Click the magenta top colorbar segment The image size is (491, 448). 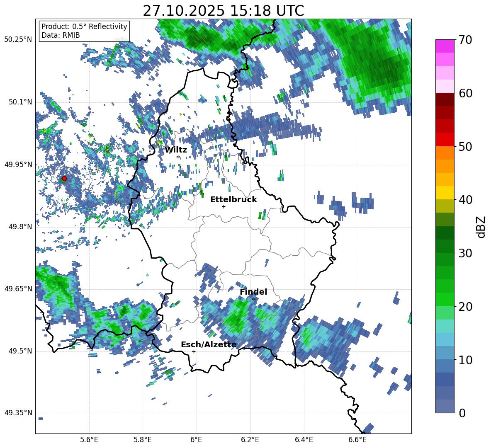pyautogui.click(x=445, y=46)
